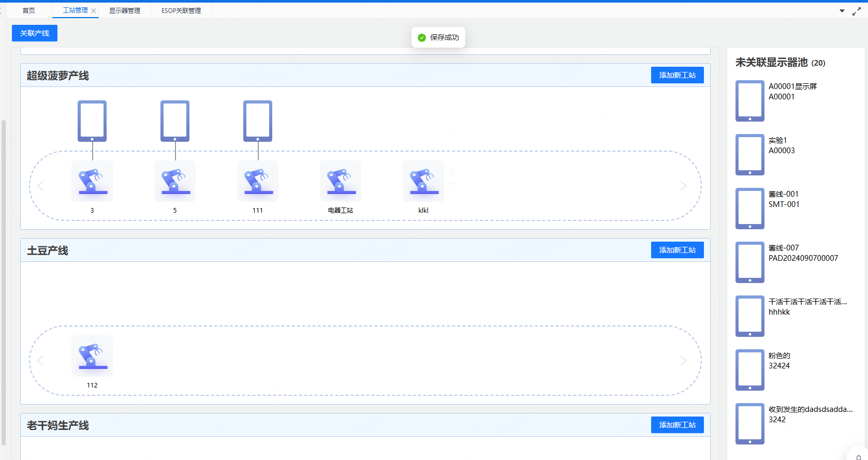Pick the PAD2024090700007 tablet icon
This screenshot has width=868, height=460.
[x=750, y=262]
